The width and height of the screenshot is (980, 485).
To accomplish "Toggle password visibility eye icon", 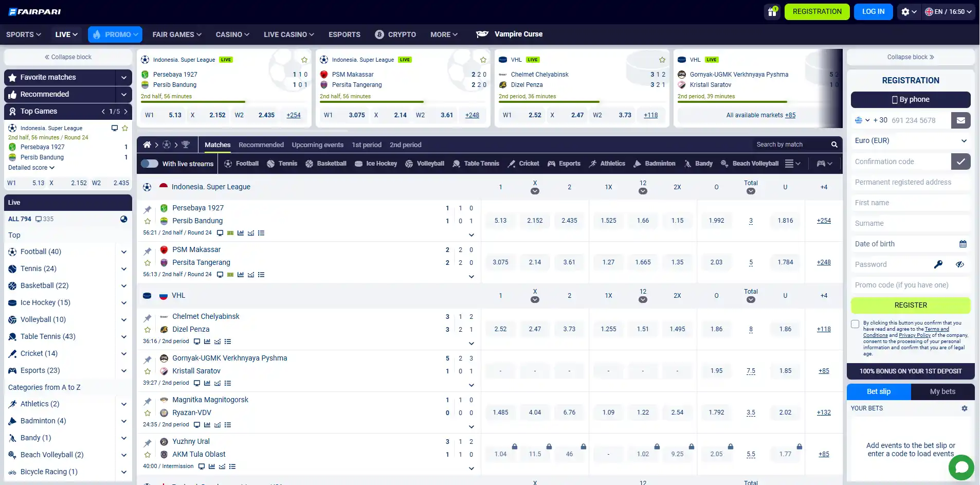I will tap(959, 264).
